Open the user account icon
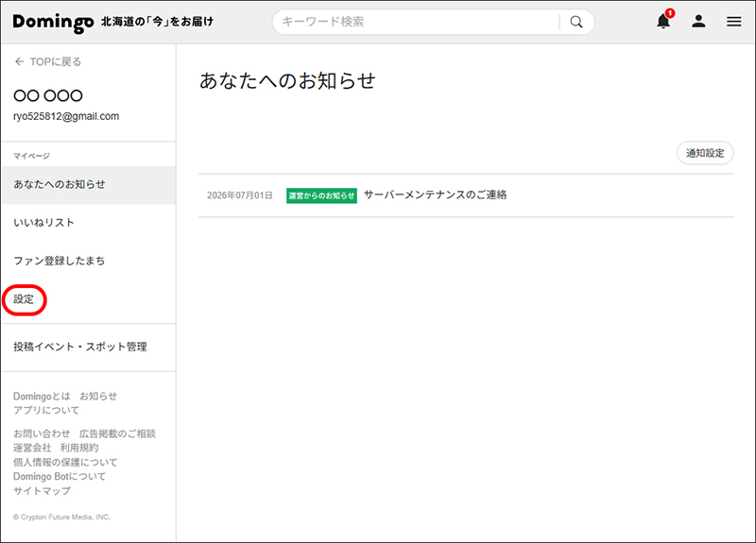The width and height of the screenshot is (756, 543). 698,21
